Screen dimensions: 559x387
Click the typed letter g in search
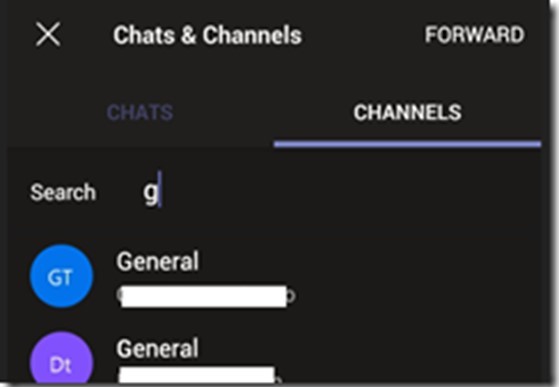(150, 192)
